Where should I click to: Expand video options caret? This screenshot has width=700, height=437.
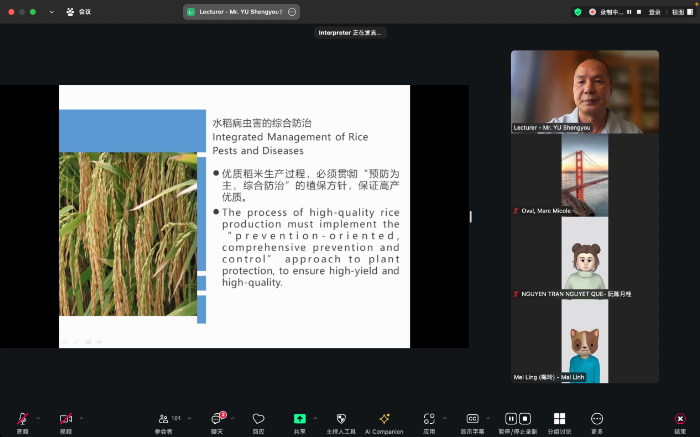82,418
